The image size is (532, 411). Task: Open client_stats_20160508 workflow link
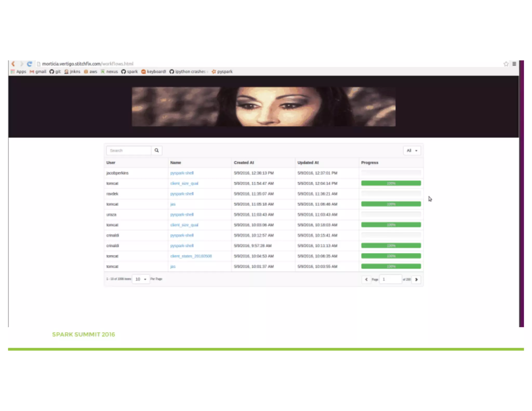click(191, 256)
